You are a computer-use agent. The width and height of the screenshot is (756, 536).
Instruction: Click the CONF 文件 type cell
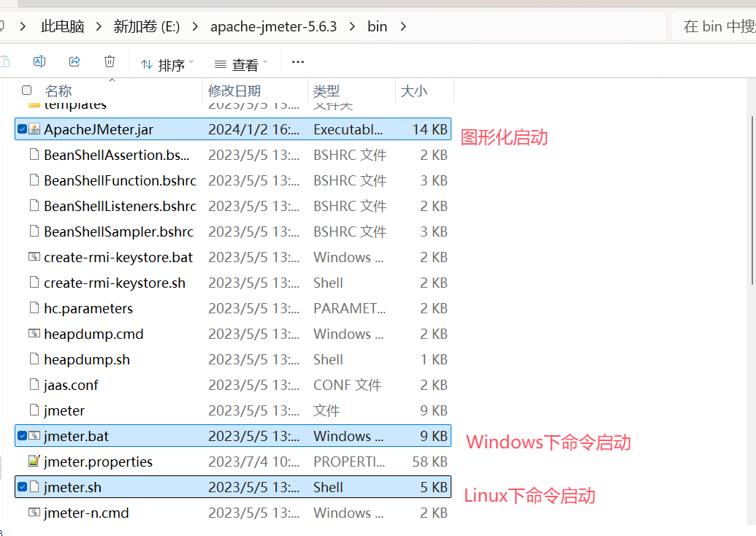(347, 385)
